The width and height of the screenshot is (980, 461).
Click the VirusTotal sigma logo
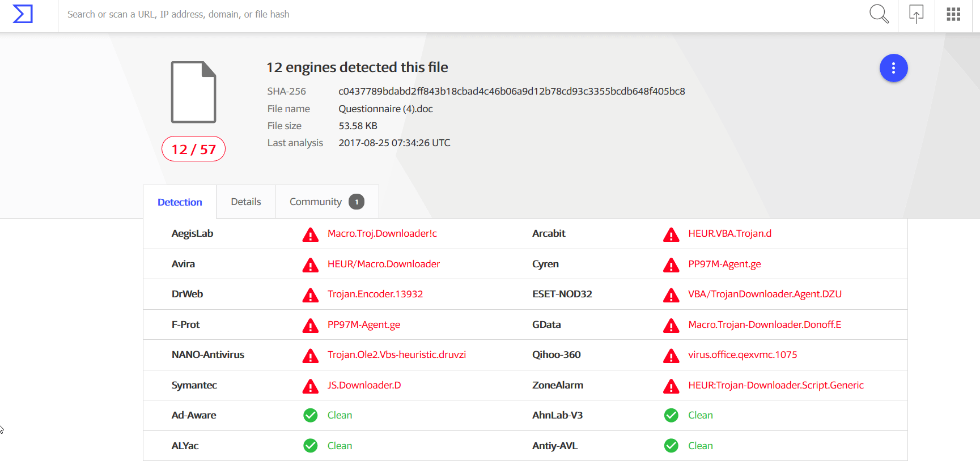[23, 14]
